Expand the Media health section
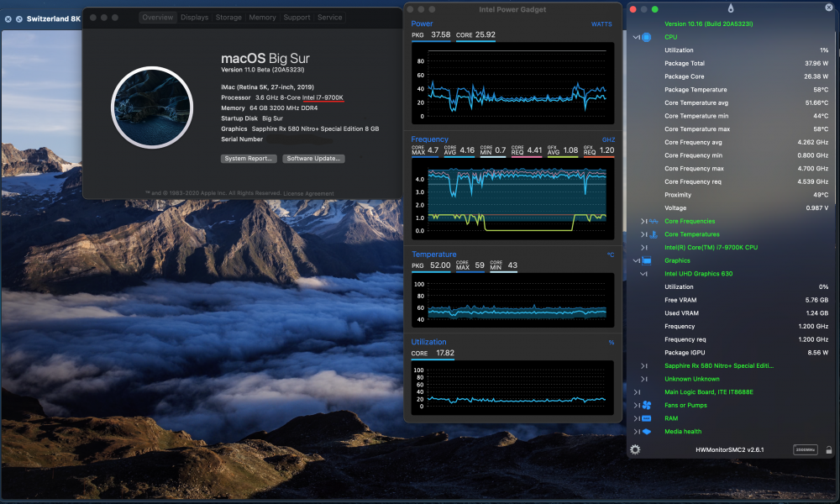Image resolution: width=840 pixels, height=504 pixels. tap(637, 432)
